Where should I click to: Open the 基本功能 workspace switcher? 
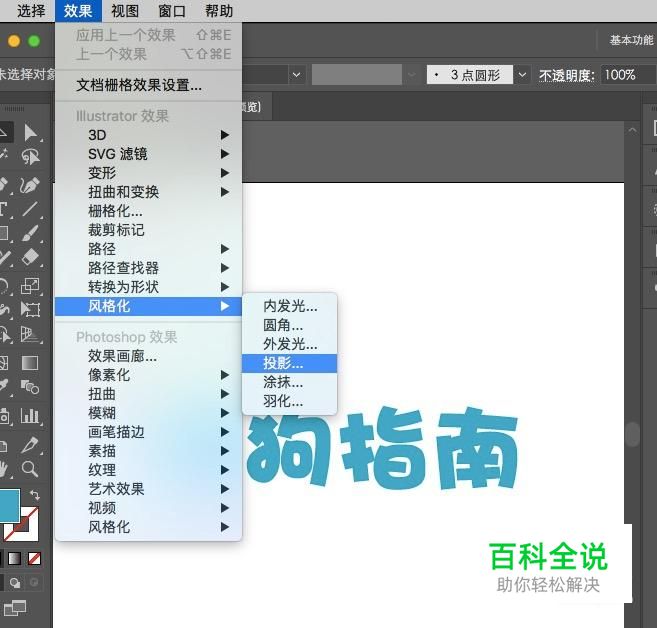[x=631, y=40]
